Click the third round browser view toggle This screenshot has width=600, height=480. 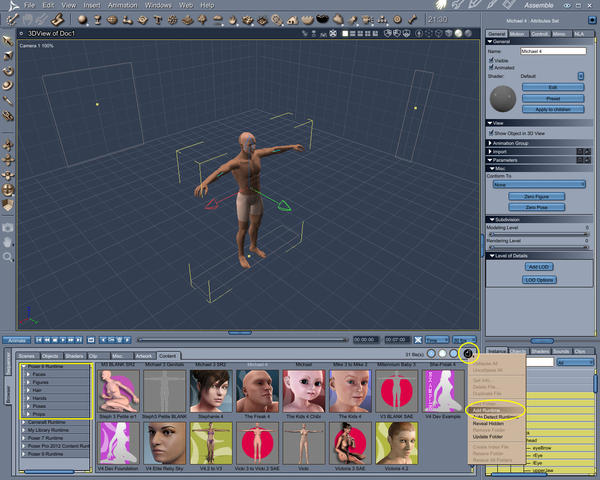pyautogui.click(x=454, y=353)
